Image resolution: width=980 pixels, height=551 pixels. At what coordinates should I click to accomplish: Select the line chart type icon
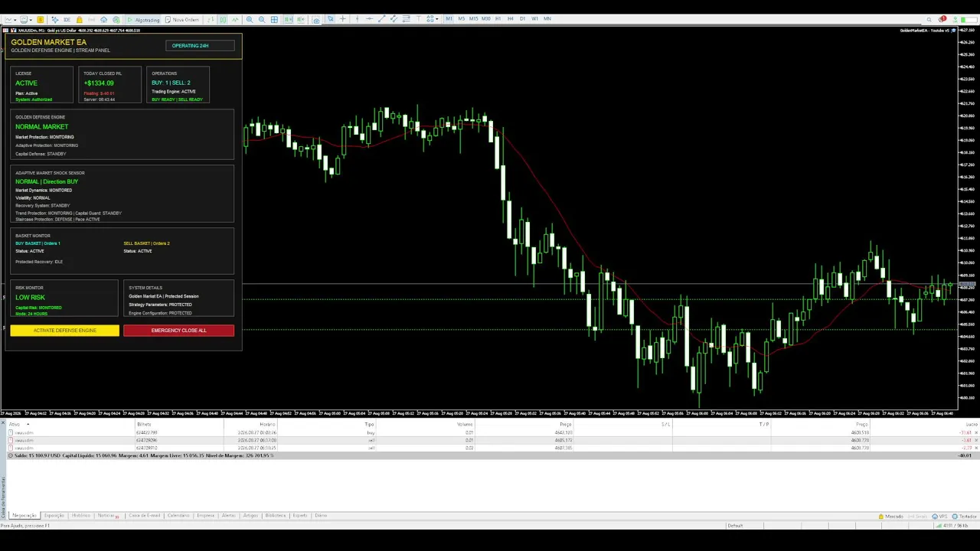click(235, 19)
